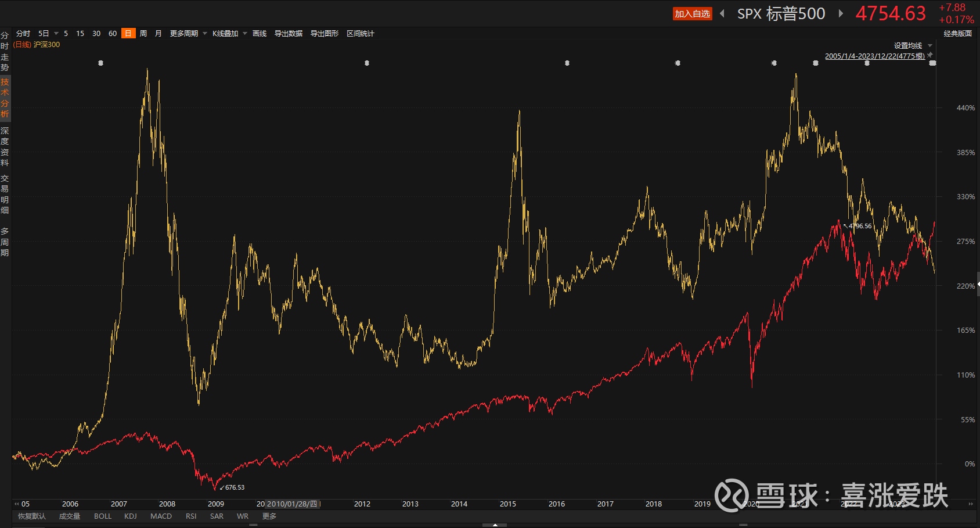Click the 2005/1/4-2023/12/22 date range link
This screenshot has height=528, width=980.
click(x=875, y=56)
